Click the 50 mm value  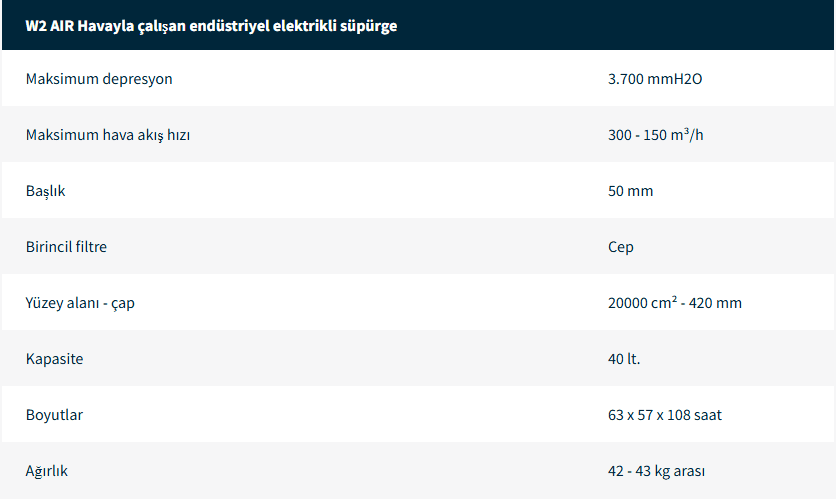pyautogui.click(x=630, y=191)
